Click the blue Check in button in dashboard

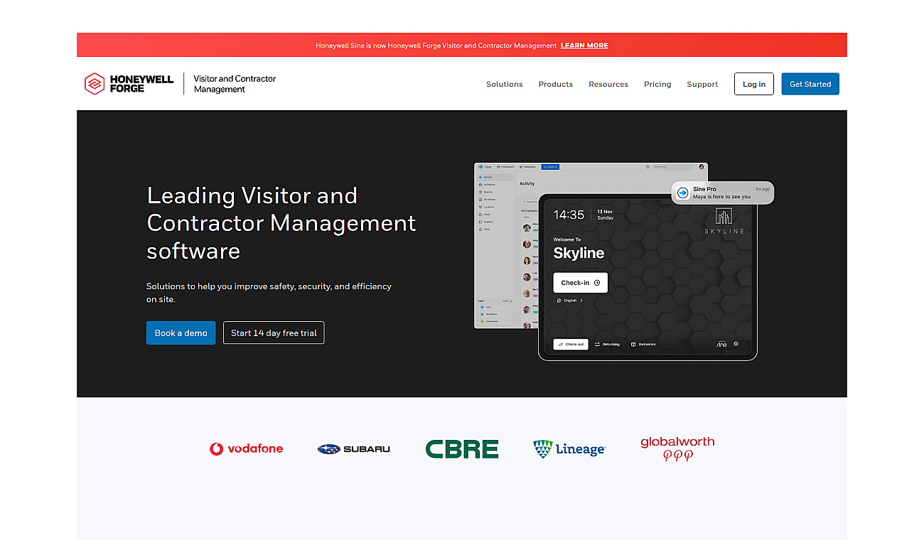click(550, 167)
